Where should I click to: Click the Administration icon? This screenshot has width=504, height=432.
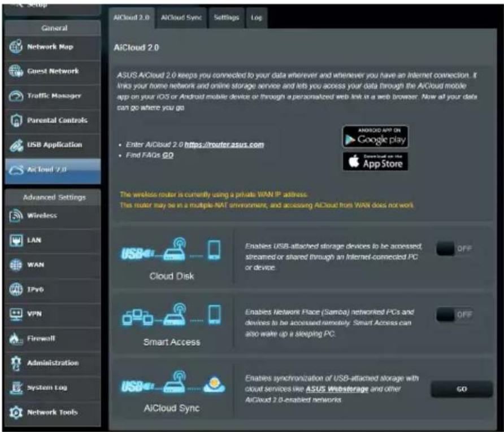(16, 363)
